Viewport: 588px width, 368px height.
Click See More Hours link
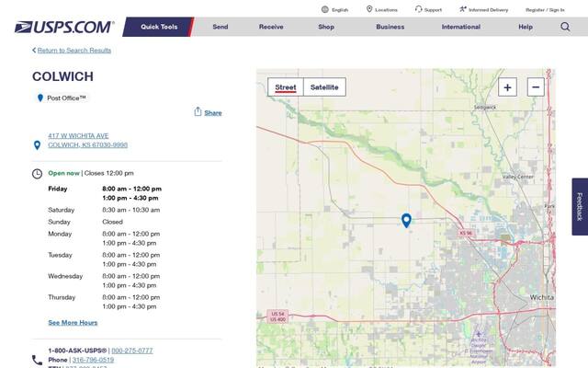tap(73, 323)
